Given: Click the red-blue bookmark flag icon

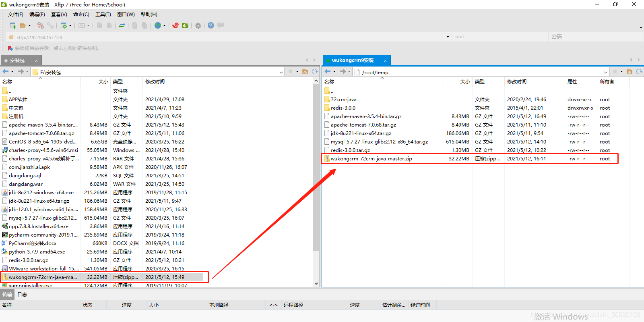Looking at the screenshot, I should pyautogui.click(x=10, y=48).
